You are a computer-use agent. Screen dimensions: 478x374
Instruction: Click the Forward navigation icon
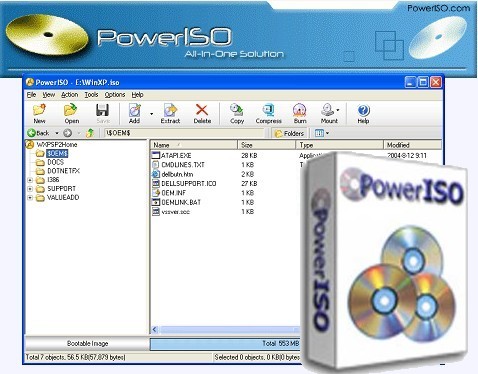[x=68, y=133]
